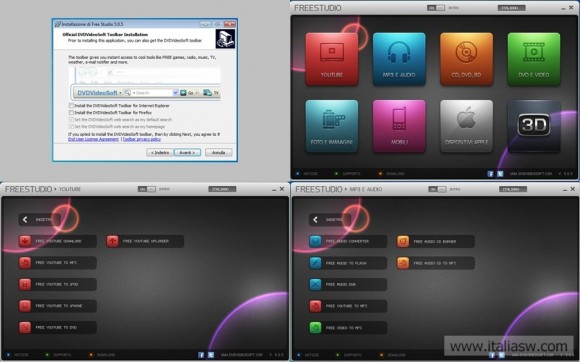Open Italiano language dropdown in MP3 e Audio window
The width and height of the screenshot is (580, 362).
point(513,189)
